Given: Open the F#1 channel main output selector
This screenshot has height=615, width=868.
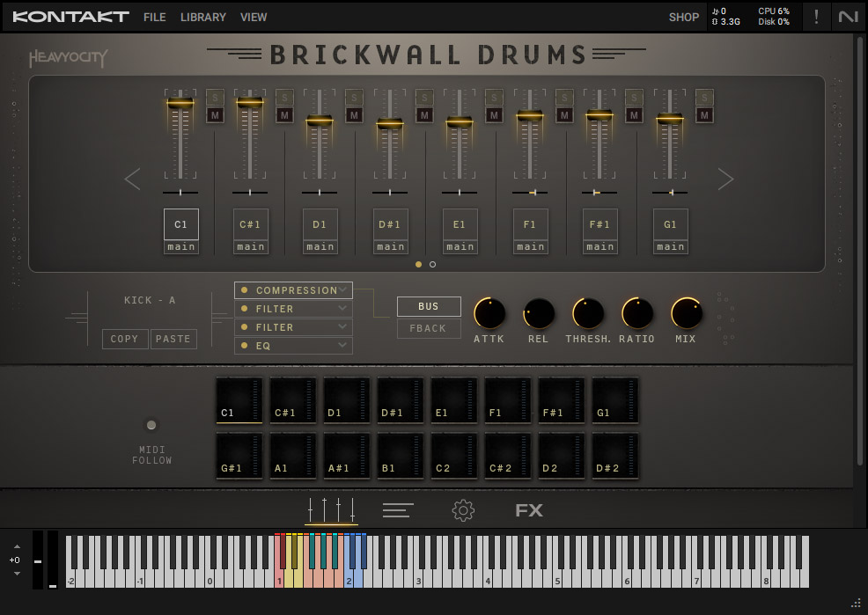Looking at the screenshot, I should pyautogui.click(x=600, y=246).
